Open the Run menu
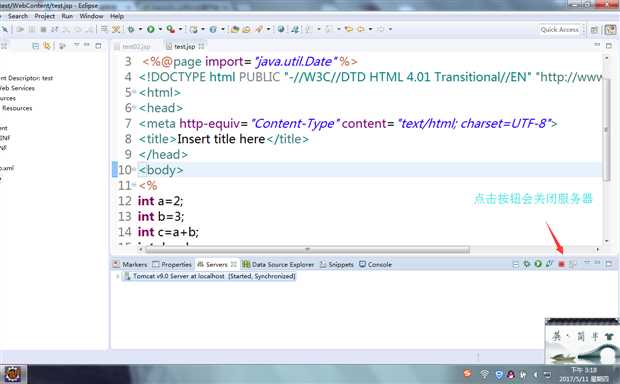This screenshot has width=620, height=384. coord(67,16)
